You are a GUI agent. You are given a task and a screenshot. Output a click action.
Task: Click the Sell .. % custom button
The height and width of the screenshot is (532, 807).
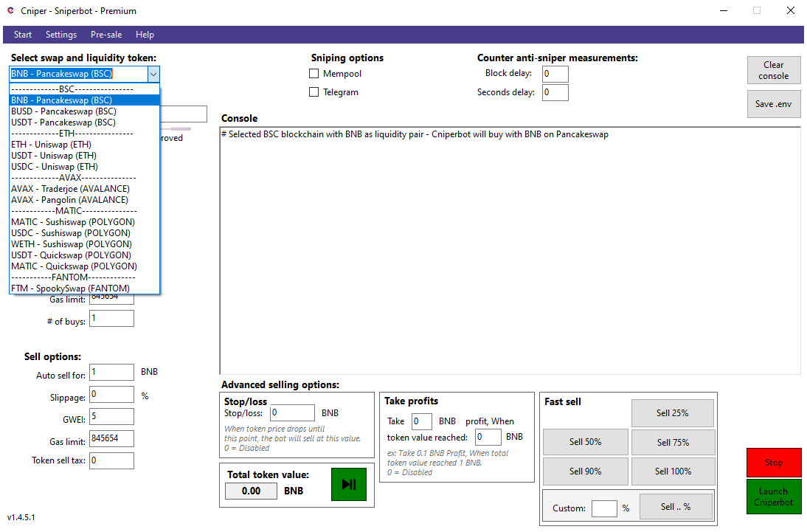click(x=676, y=507)
